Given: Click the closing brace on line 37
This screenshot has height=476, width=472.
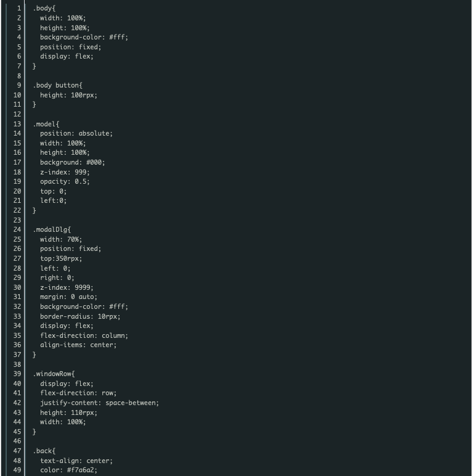Looking at the screenshot, I should point(35,355).
